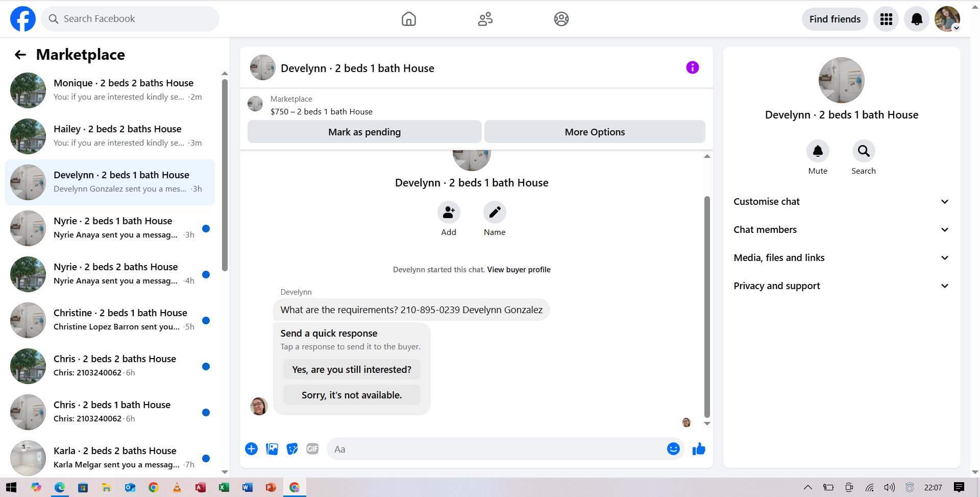Image resolution: width=980 pixels, height=497 pixels.
Task: Open the volume control in system tray
Action: [x=889, y=487]
